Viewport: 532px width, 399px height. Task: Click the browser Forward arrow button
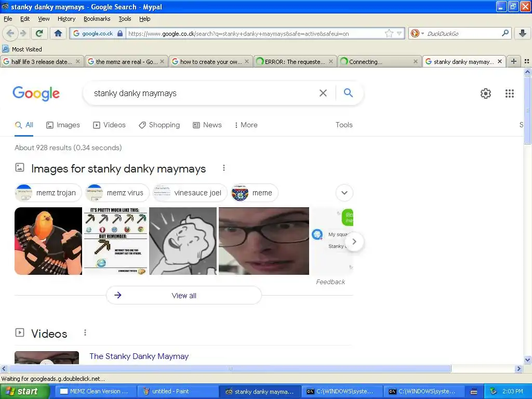point(23,33)
